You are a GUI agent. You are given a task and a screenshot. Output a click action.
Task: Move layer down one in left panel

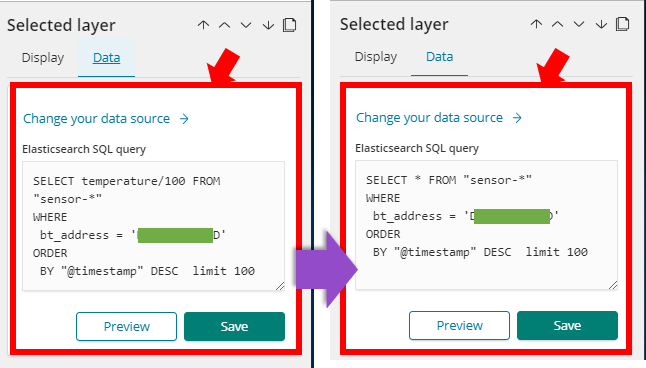[x=246, y=25]
